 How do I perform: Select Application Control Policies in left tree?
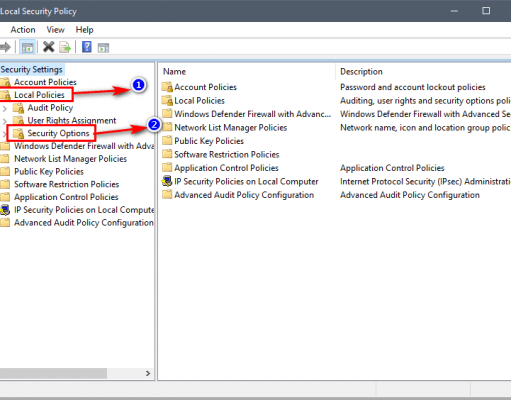(x=66, y=197)
